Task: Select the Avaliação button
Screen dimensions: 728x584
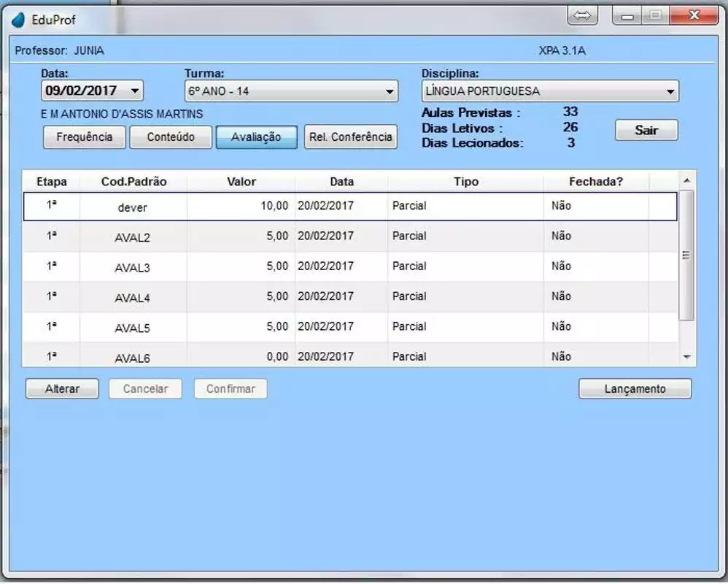Action: [256, 137]
